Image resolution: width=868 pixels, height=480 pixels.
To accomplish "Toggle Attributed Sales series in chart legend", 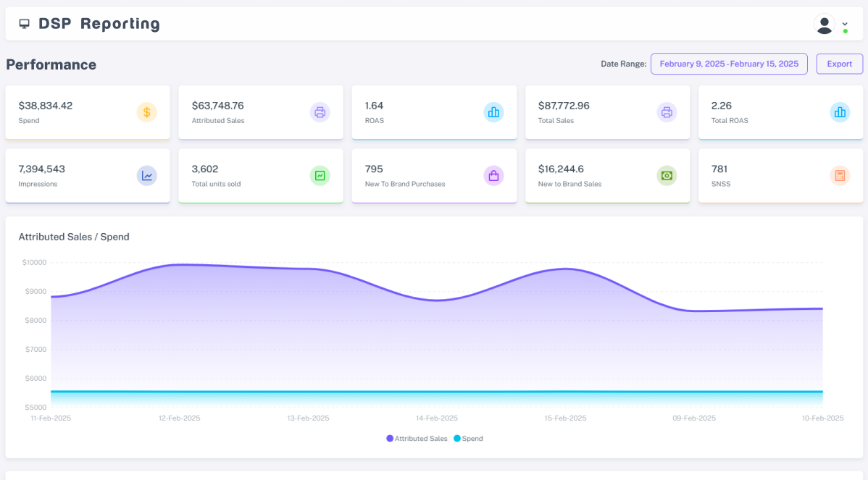I will (417, 439).
